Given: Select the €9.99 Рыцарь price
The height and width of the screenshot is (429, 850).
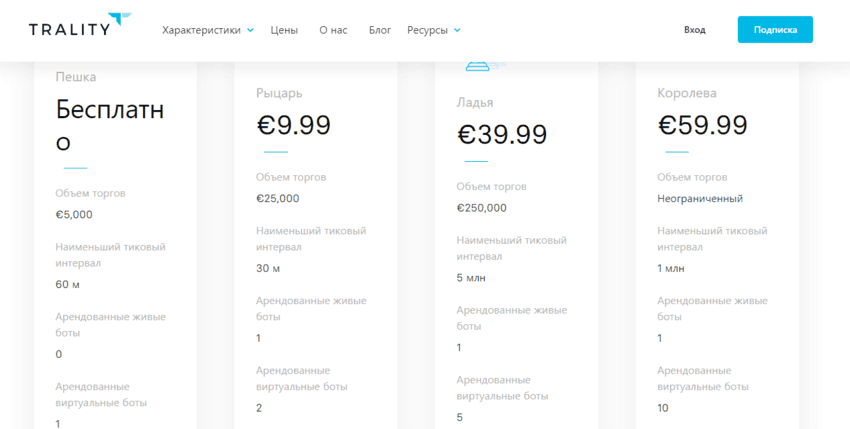Looking at the screenshot, I should [x=293, y=126].
